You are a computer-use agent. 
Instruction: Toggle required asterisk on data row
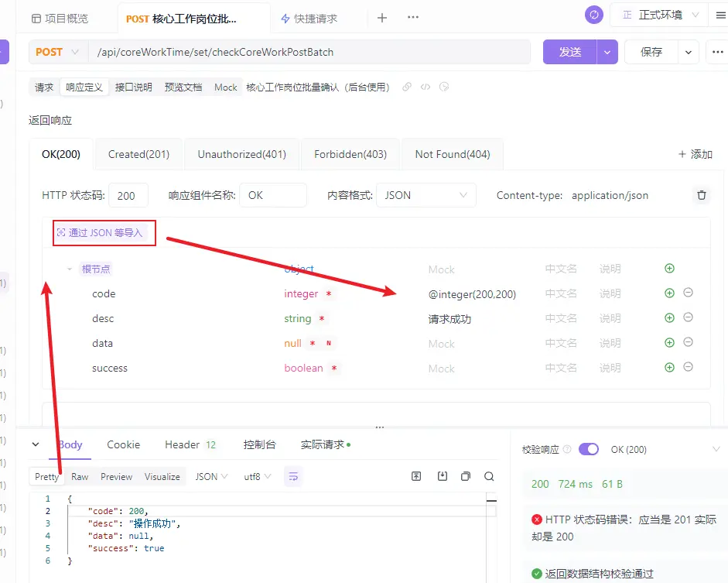tap(313, 343)
